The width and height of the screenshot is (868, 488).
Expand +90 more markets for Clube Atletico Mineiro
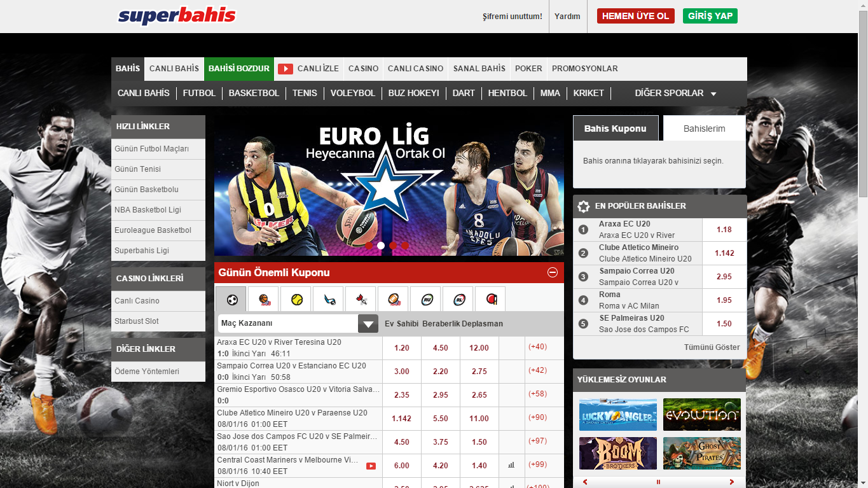537,417
